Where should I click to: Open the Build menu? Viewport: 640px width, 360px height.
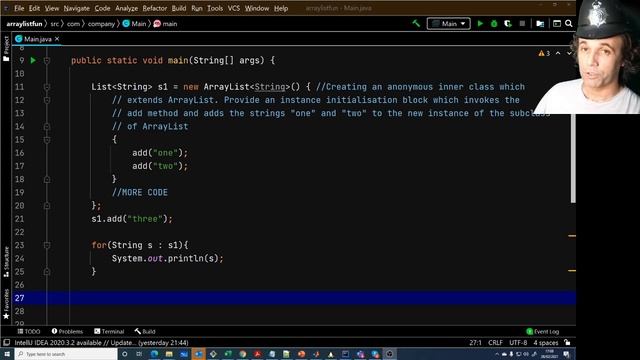tap(179, 8)
